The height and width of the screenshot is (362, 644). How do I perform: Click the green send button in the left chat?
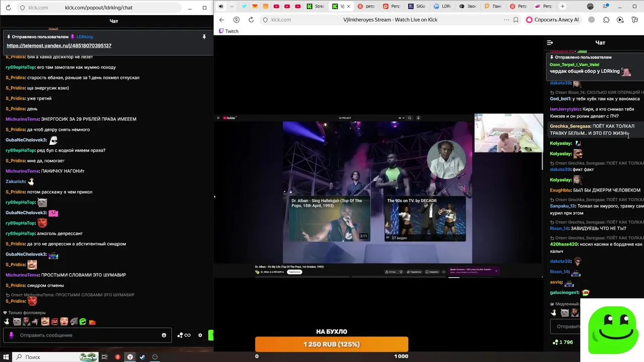(211, 335)
